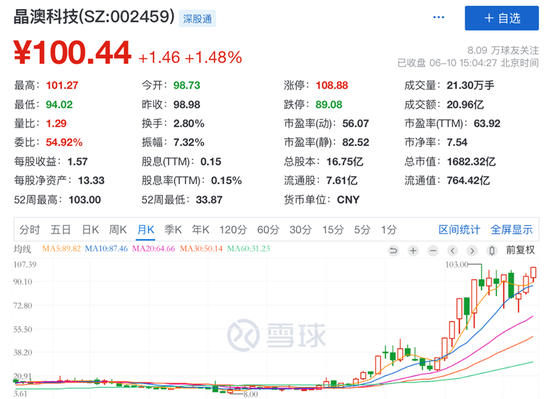Open the 年K chart tab
The width and height of the screenshot is (550, 399).
click(200, 230)
